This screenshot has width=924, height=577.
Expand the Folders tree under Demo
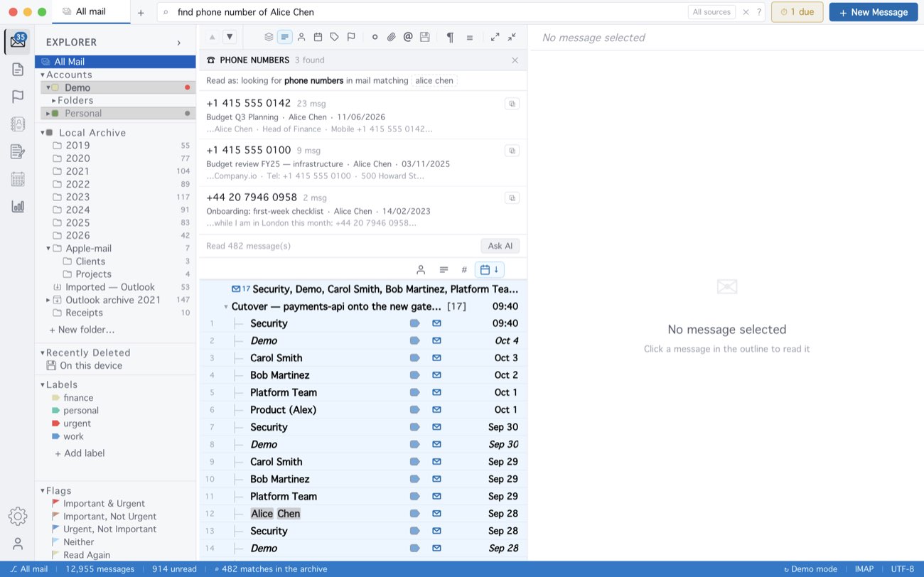click(x=54, y=100)
